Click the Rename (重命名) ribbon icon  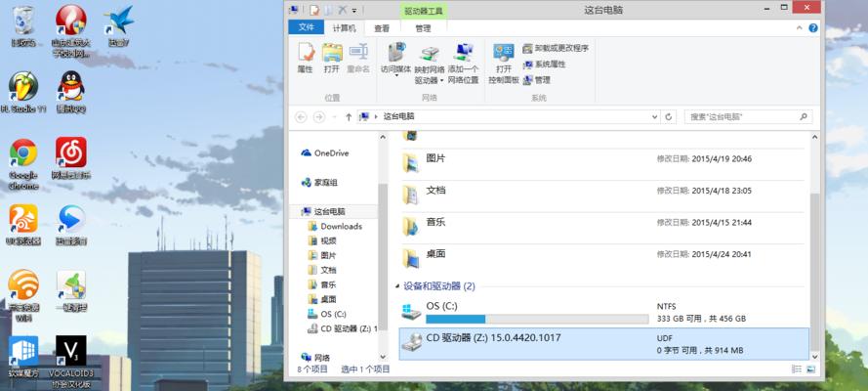pos(357,58)
